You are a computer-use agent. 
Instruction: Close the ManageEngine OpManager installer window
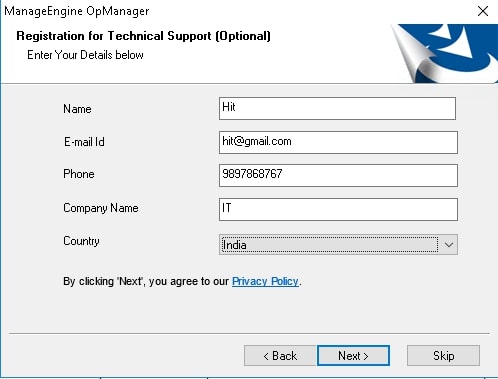(x=483, y=11)
